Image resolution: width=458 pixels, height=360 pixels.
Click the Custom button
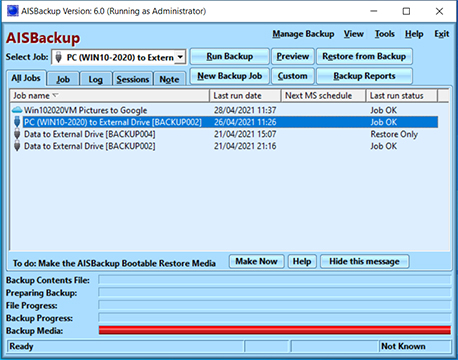293,76
